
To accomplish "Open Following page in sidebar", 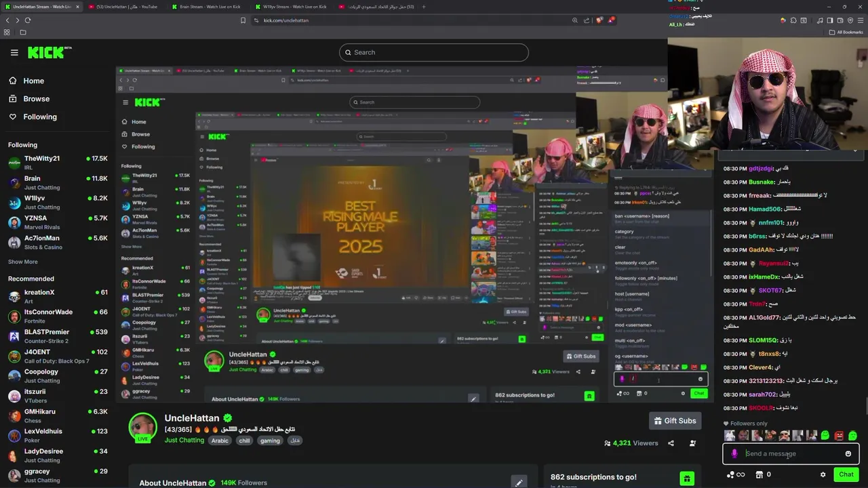I will coord(33,117).
